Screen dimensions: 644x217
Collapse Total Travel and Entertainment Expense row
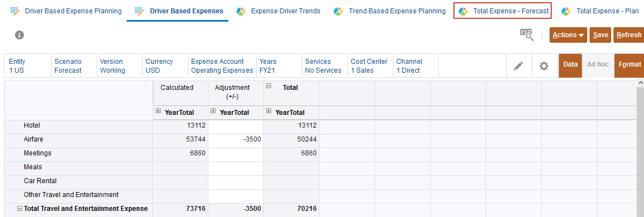[x=19, y=208]
